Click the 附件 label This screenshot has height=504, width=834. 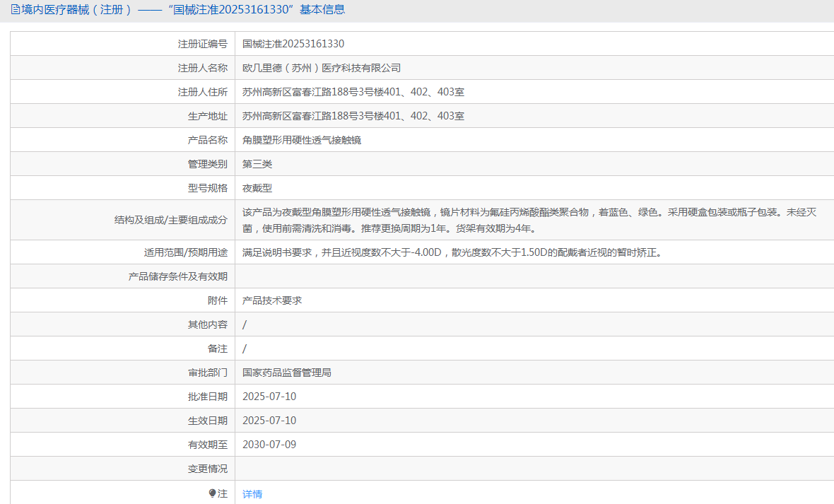pos(218,300)
